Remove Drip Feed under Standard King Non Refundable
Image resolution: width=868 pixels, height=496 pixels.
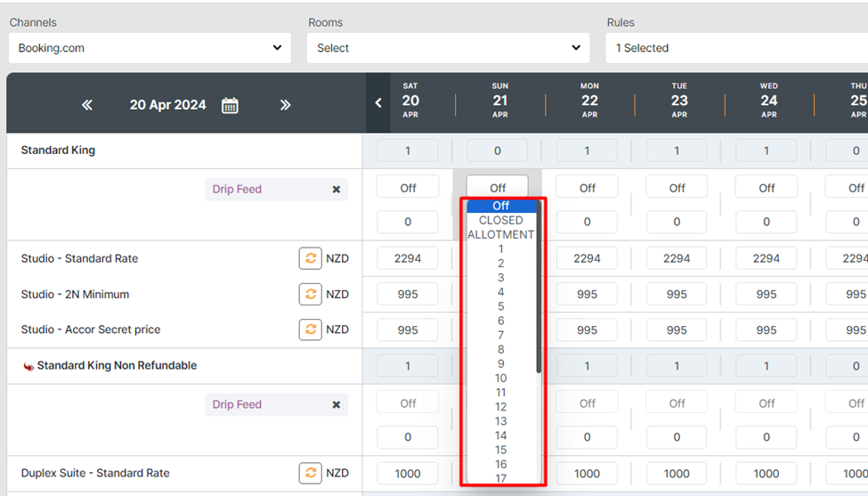(337, 404)
